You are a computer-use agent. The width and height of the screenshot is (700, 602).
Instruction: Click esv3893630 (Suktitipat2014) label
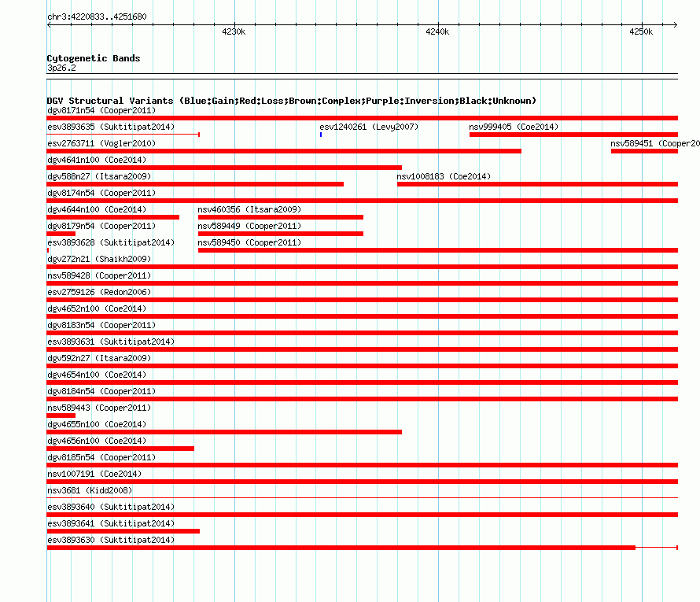point(111,540)
